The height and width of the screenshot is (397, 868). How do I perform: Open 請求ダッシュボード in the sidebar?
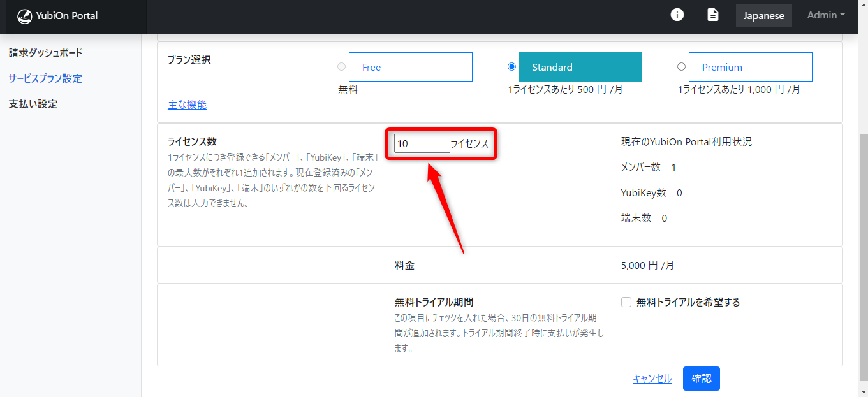click(x=46, y=53)
